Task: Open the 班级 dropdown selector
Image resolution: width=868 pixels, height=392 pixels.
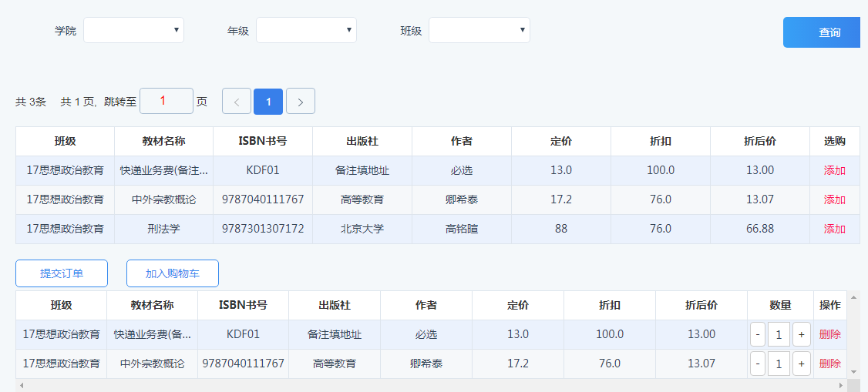Action: pyautogui.click(x=479, y=30)
